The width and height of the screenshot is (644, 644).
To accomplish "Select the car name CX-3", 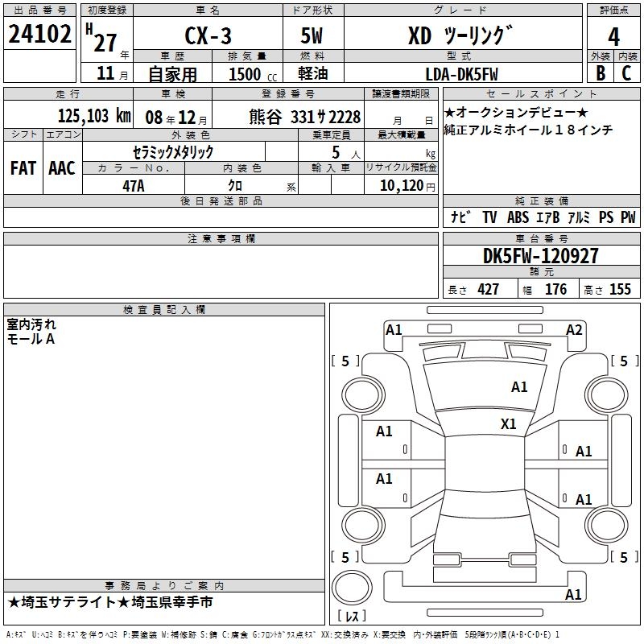I will coord(208,35).
